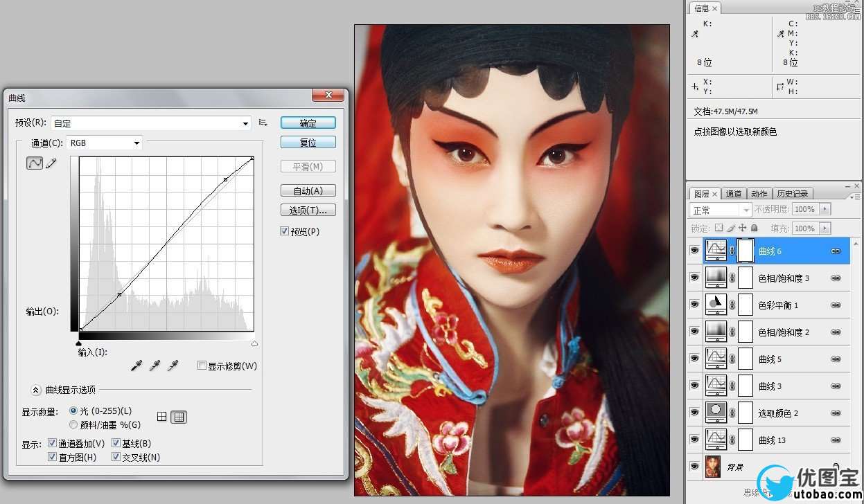Click 色相/饱和度 2 adjustment icon
The width and height of the screenshot is (864, 504).
[x=716, y=332]
